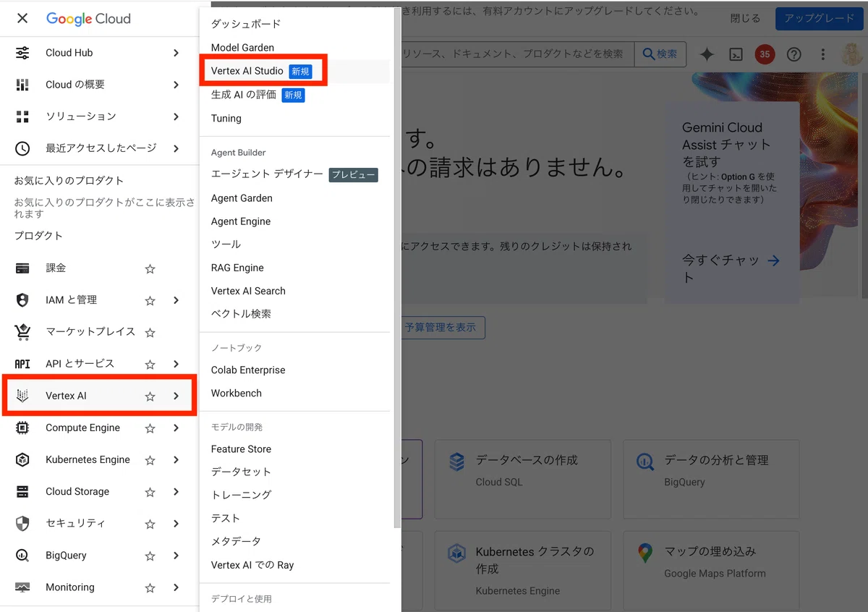Open the help question mark icon
868x612 pixels.
793,54
